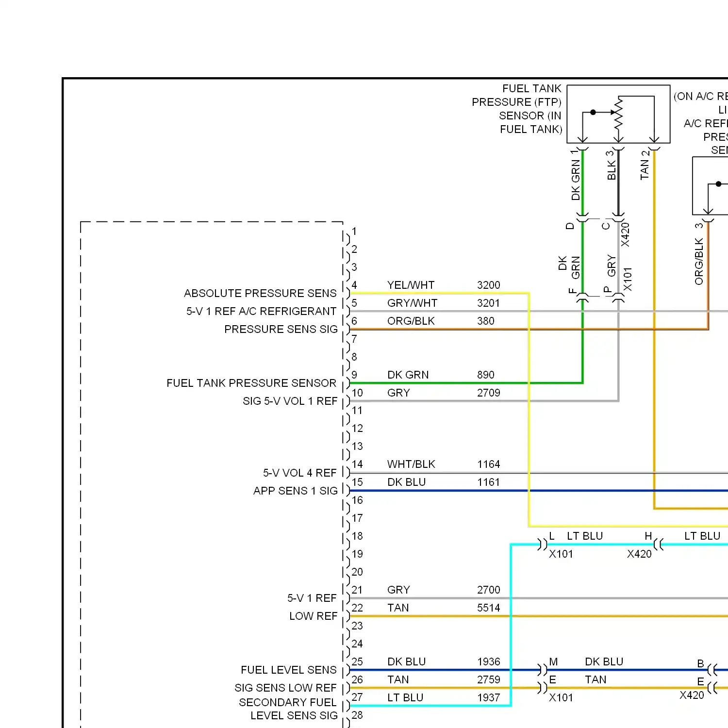Select the YEL/WHT wire color label

(411, 285)
